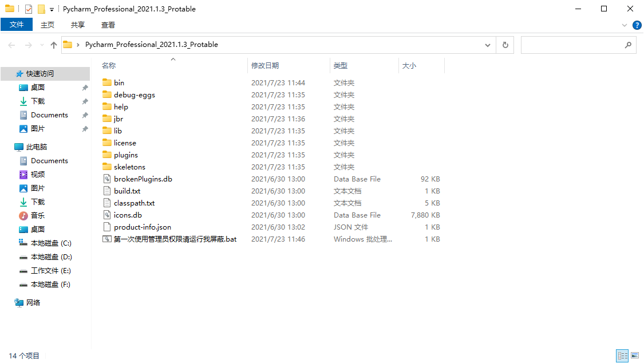Image resolution: width=644 pixels, height=363 pixels.
Task: Open the 共享 ribbon tab
Action: pos(78,25)
